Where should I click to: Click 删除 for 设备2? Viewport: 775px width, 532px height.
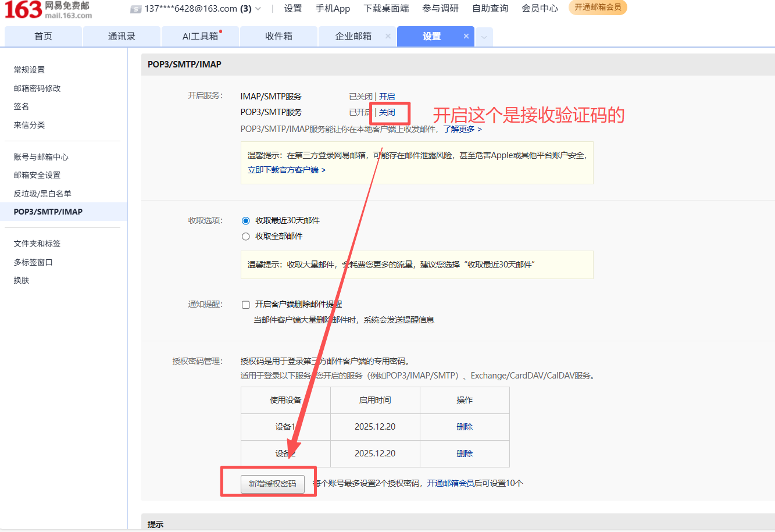[465, 454]
